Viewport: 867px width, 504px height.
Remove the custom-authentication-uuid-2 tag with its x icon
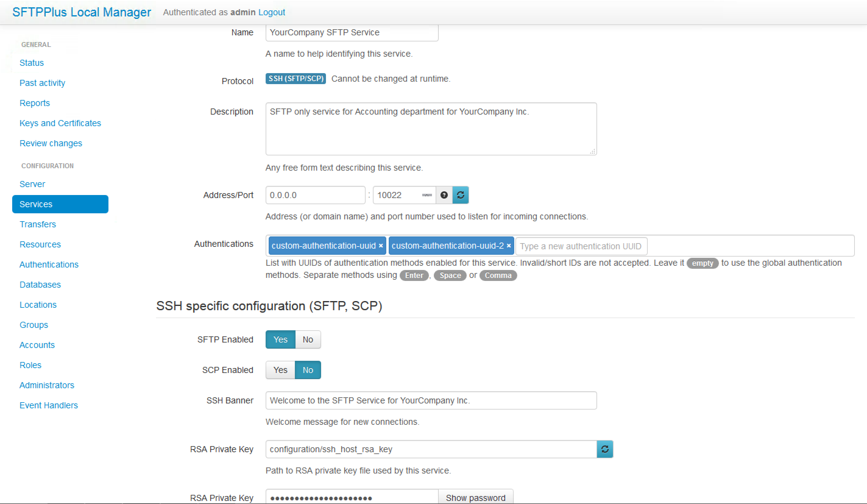coord(508,246)
